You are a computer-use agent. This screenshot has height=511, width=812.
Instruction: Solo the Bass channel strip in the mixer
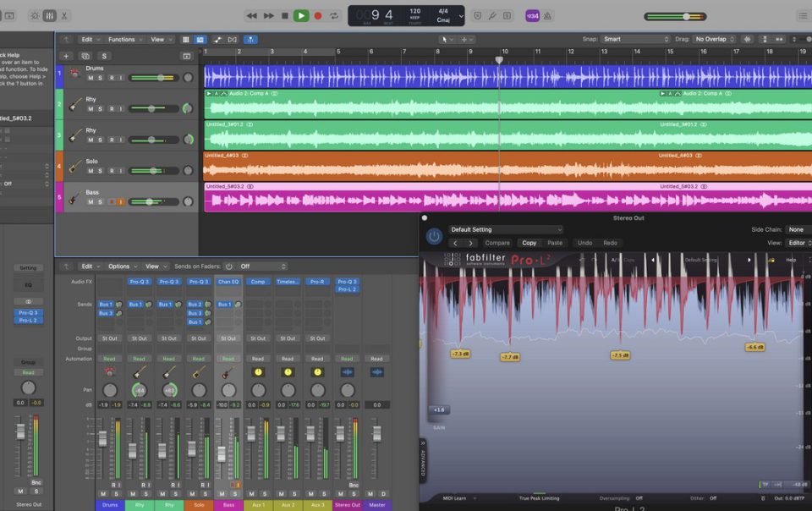click(x=233, y=493)
